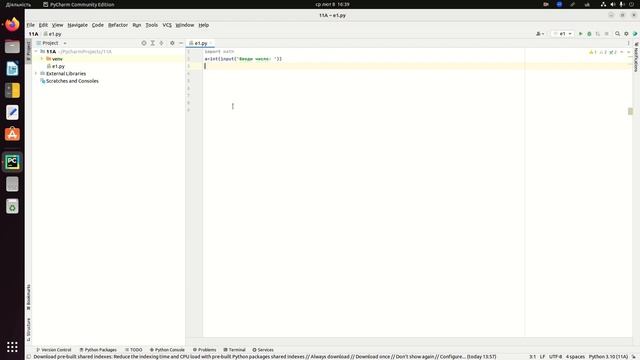The image size is (640, 360).
Task: Open the TODO tool window
Action: pyautogui.click(x=133, y=350)
